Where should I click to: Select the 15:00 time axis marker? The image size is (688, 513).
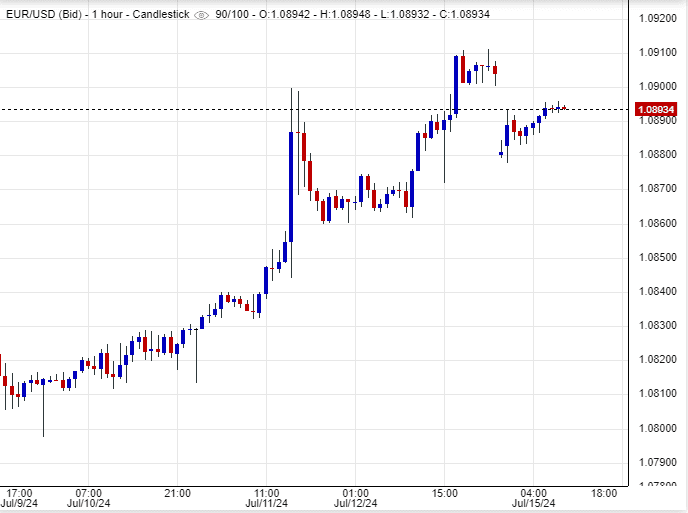pyautogui.click(x=445, y=493)
